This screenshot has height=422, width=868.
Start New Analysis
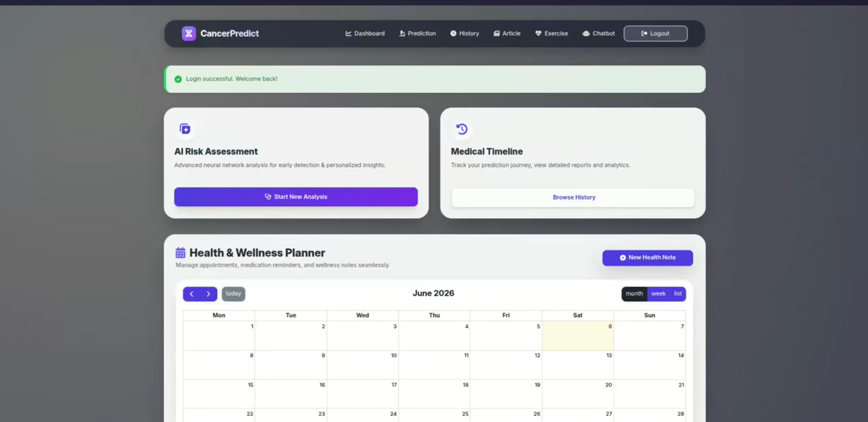click(x=296, y=197)
